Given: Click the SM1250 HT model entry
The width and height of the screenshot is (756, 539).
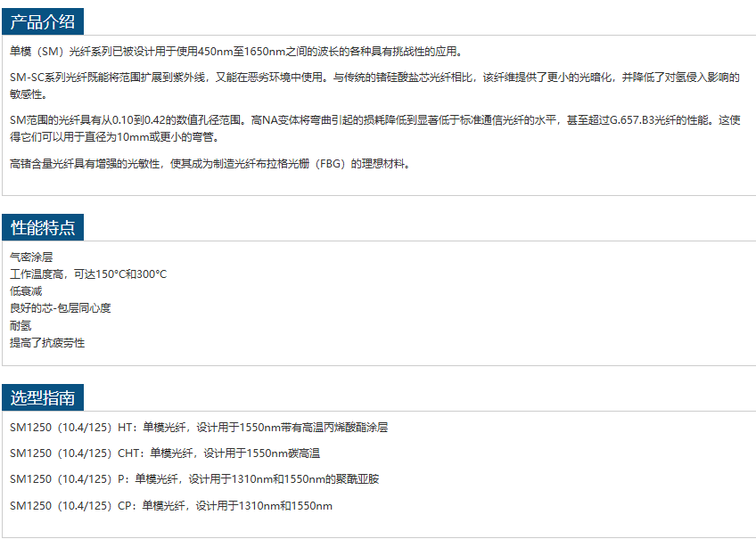Looking at the screenshot, I should pyautogui.click(x=199, y=428).
